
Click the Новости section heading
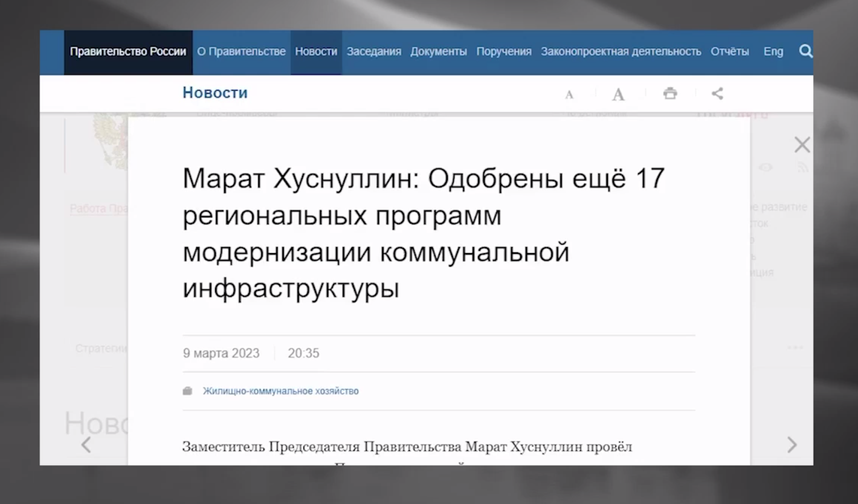pos(215,93)
